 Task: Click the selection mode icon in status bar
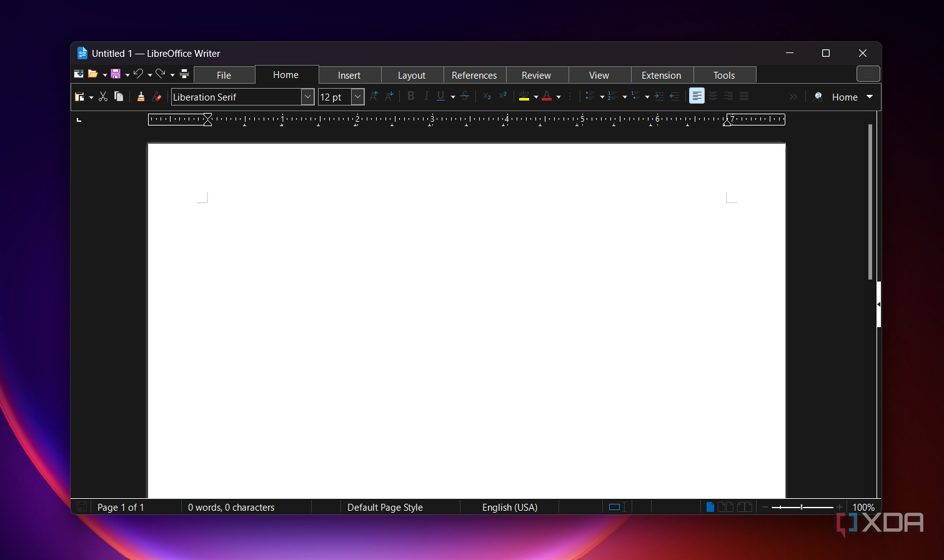pyautogui.click(x=617, y=507)
